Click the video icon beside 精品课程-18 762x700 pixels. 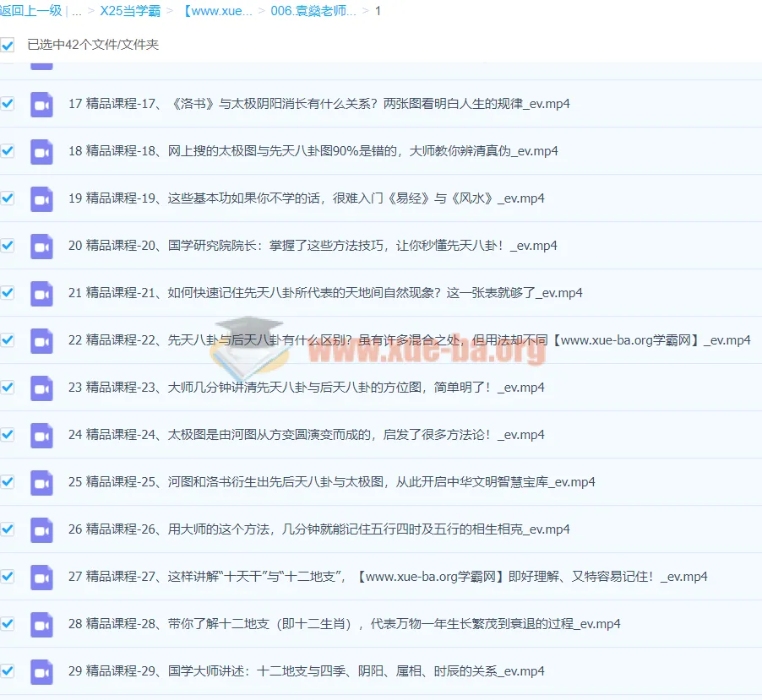(x=41, y=151)
